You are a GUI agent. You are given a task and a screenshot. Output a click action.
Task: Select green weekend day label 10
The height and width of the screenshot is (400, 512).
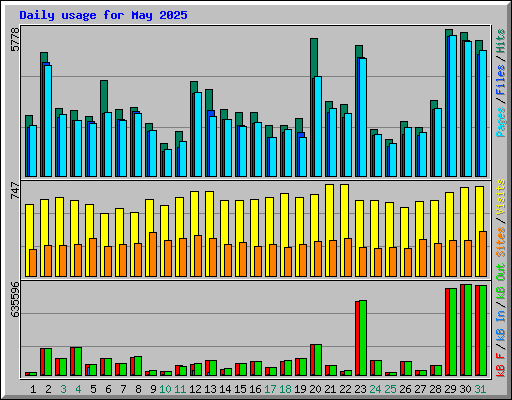(165, 389)
